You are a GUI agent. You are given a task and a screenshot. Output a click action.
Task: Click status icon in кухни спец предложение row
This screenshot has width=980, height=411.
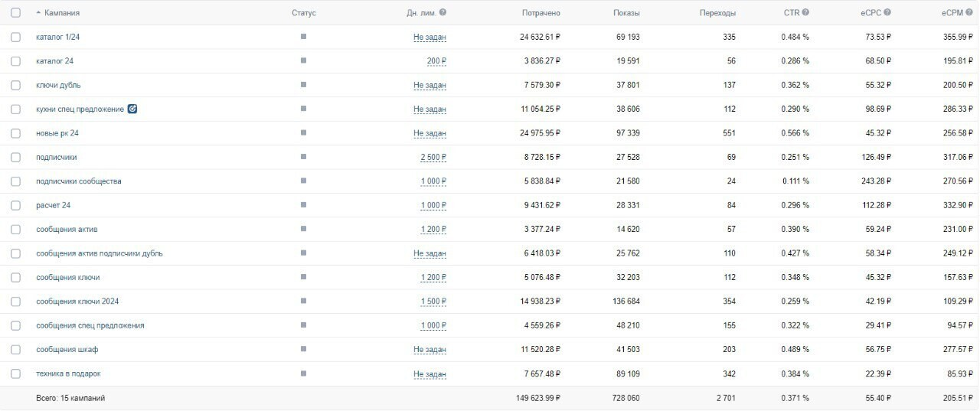click(x=303, y=109)
